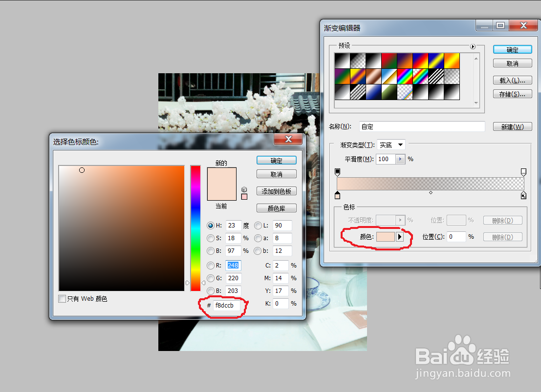541x392 pixels.
Task: Open the 颜色库 color libraries button
Action: point(277,208)
